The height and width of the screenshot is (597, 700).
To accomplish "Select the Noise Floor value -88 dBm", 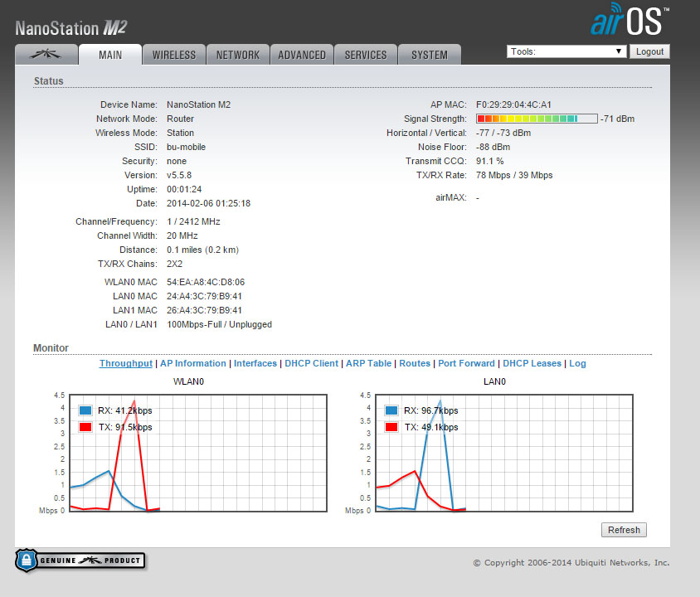I will 493,147.
